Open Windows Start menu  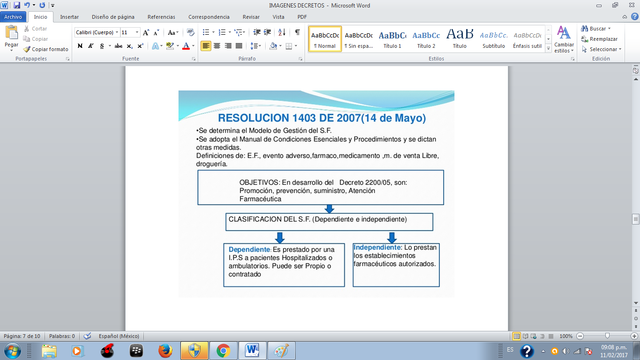click(x=12, y=351)
